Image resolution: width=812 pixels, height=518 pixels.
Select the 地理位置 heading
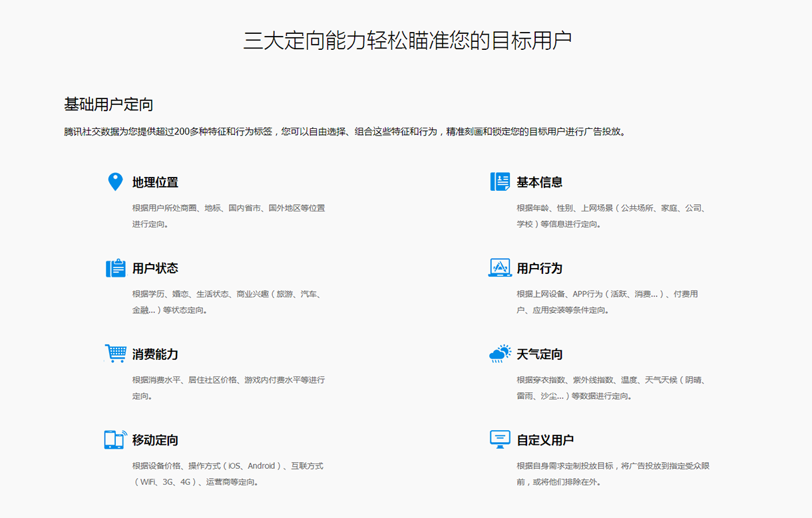tap(155, 182)
